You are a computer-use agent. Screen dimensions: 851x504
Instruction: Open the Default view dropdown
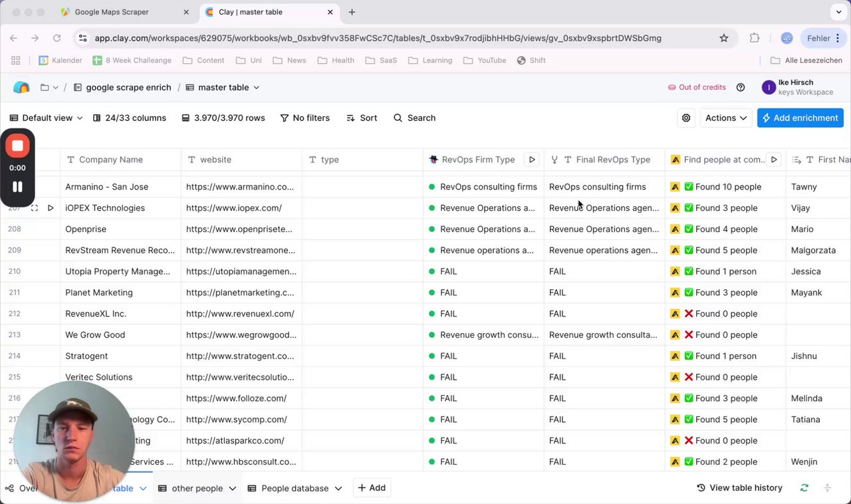pos(47,118)
